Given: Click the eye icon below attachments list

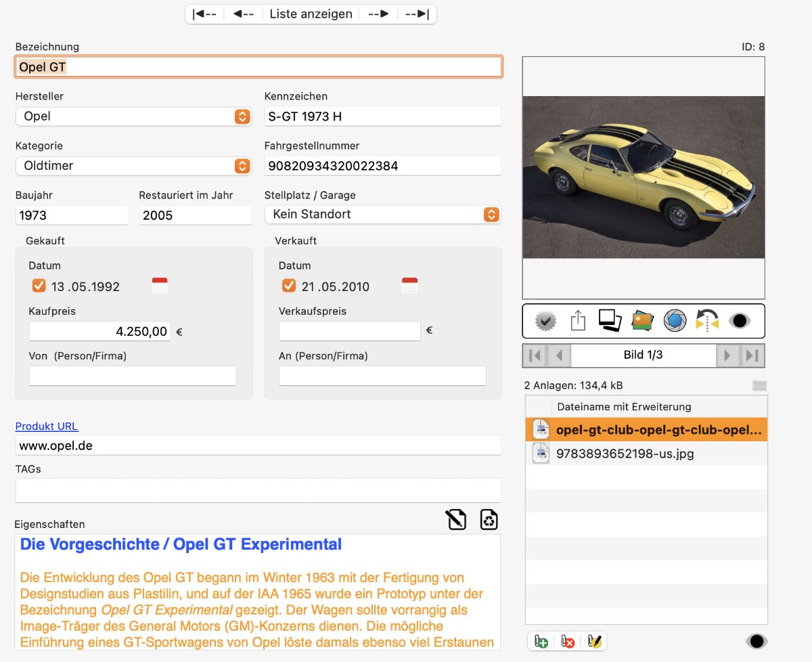Looking at the screenshot, I should coord(756,641).
